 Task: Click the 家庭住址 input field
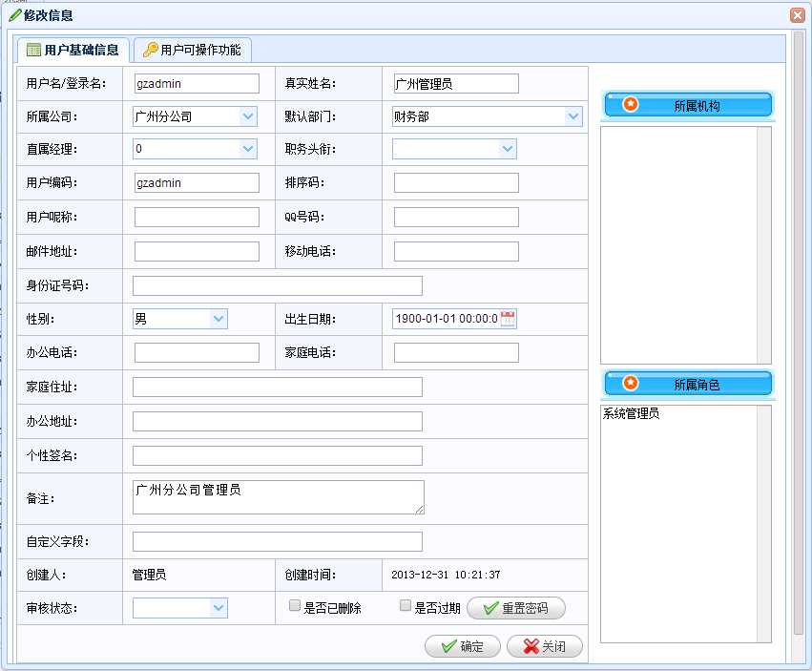click(x=278, y=388)
